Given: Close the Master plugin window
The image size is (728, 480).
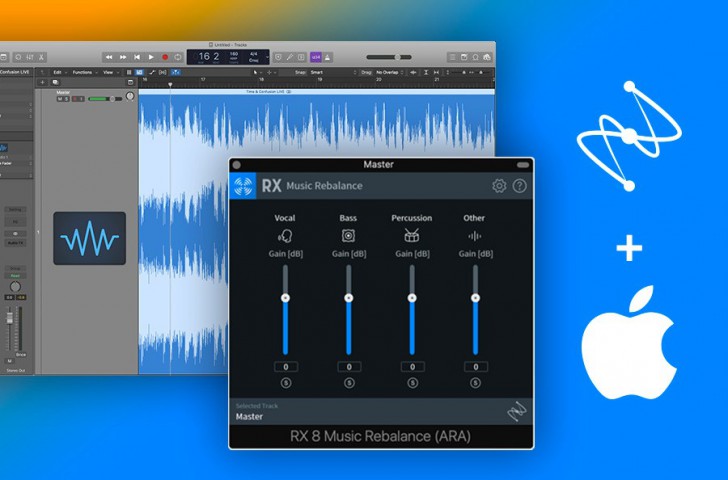Looking at the screenshot, I should point(236,165).
